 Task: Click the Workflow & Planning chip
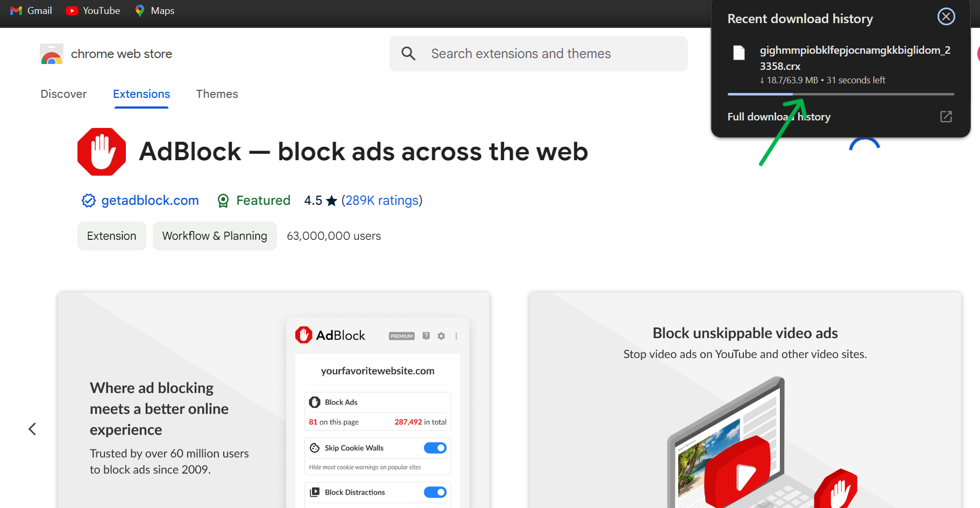[215, 236]
